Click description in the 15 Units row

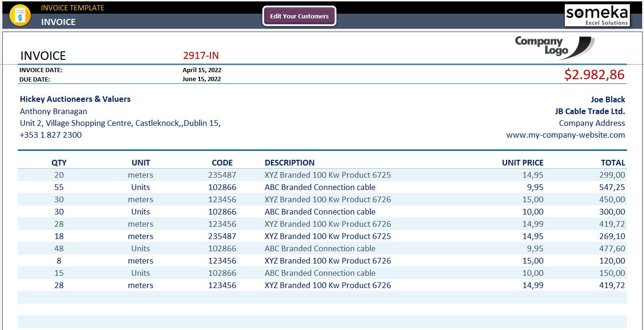tap(320, 273)
